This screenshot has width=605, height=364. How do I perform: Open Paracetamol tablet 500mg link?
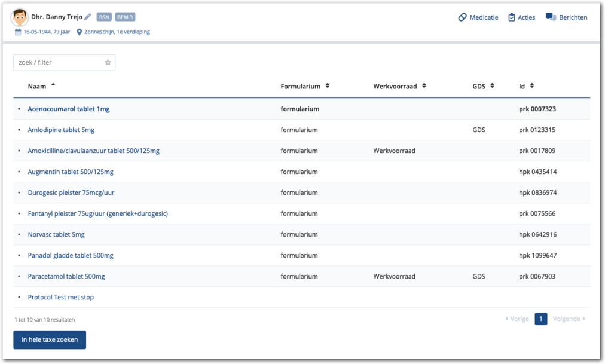tap(66, 277)
